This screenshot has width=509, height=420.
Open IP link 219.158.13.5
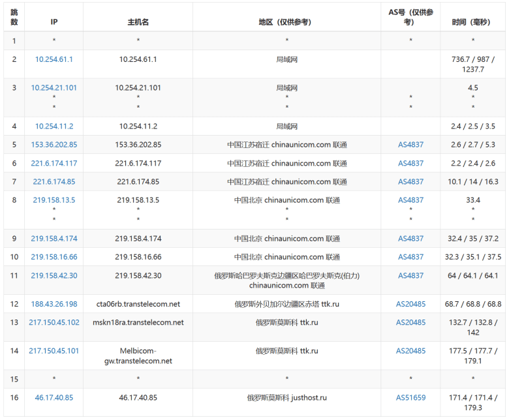[x=54, y=200]
